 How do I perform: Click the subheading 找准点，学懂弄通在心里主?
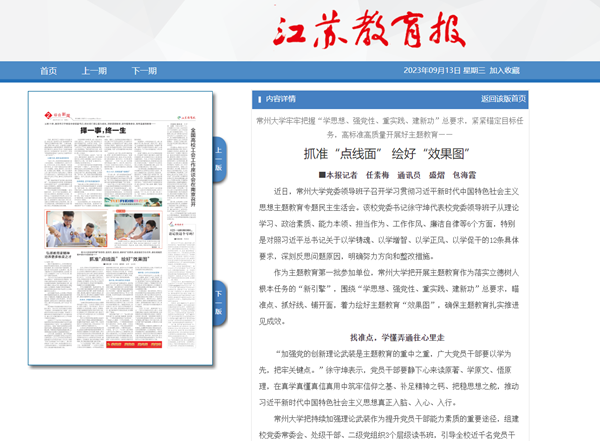(388, 339)
